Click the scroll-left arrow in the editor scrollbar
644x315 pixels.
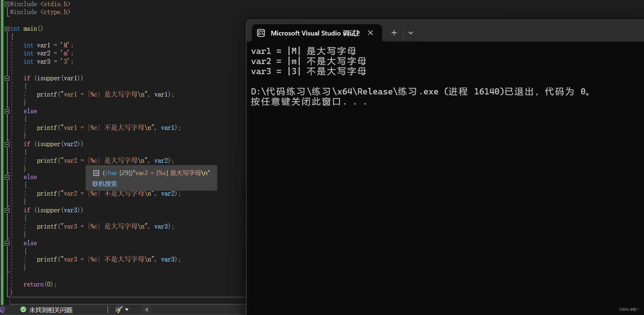[146, 310]
